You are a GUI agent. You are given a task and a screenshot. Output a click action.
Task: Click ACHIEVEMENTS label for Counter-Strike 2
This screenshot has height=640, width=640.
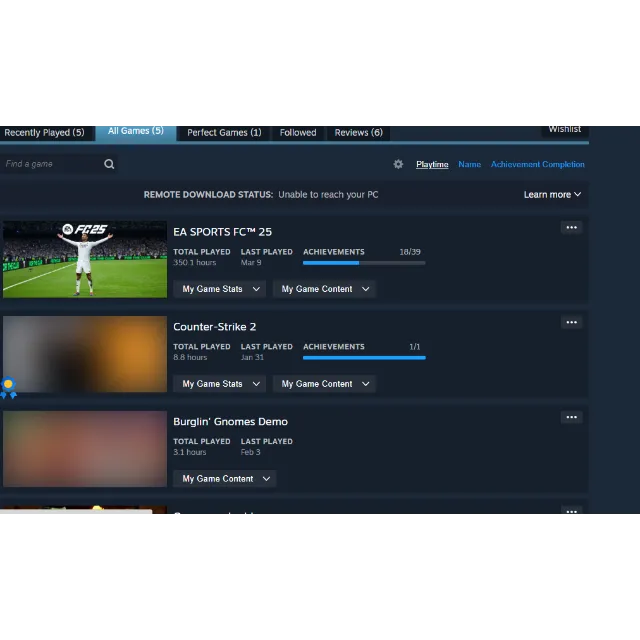coord(334,347)
